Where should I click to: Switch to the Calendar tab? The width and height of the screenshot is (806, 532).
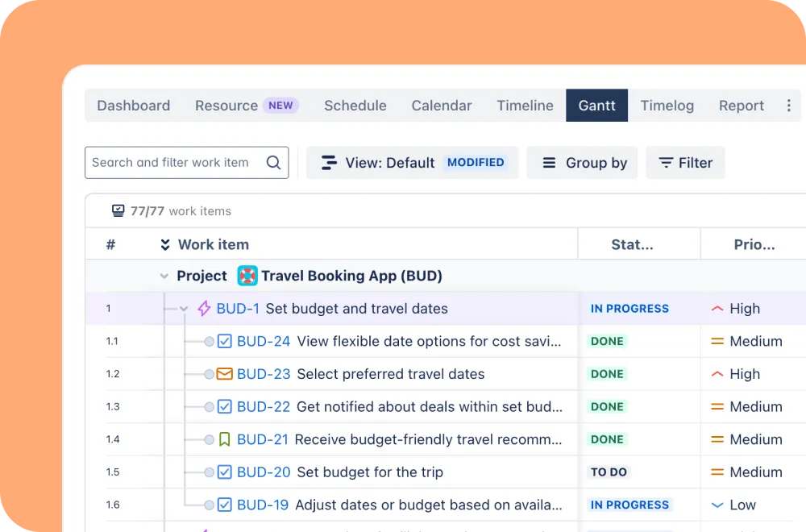click(x=441, y=106)
